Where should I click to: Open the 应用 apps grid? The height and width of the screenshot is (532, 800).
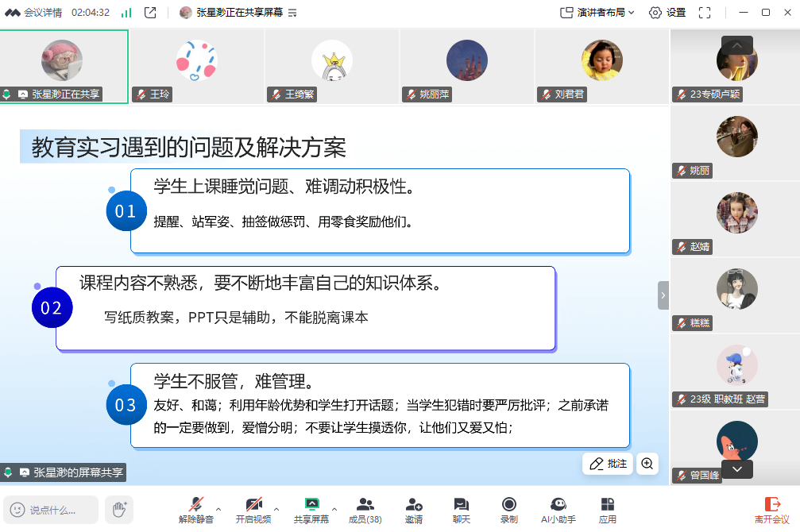[x=607, y=505]
